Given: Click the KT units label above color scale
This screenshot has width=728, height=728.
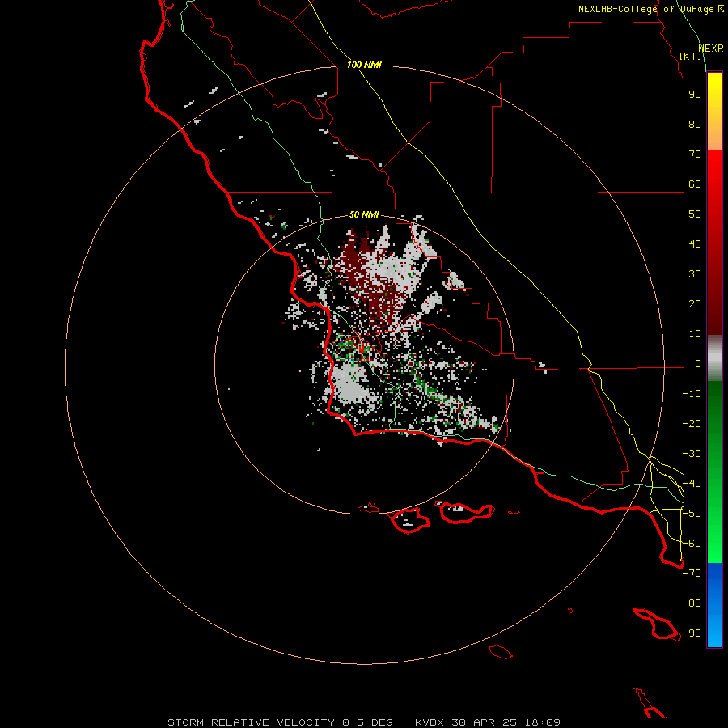Looking at the screenshot, I should [x=691, y=56].
